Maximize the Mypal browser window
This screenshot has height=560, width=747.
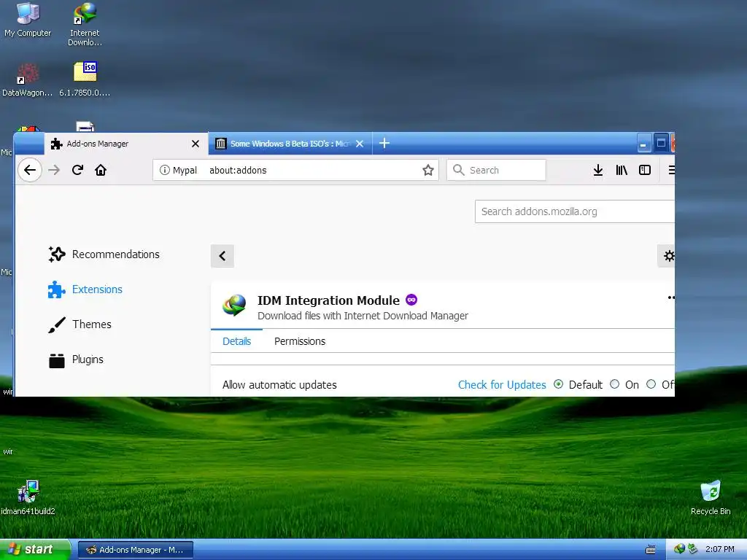pyautogui.click(x=661, y=143)
